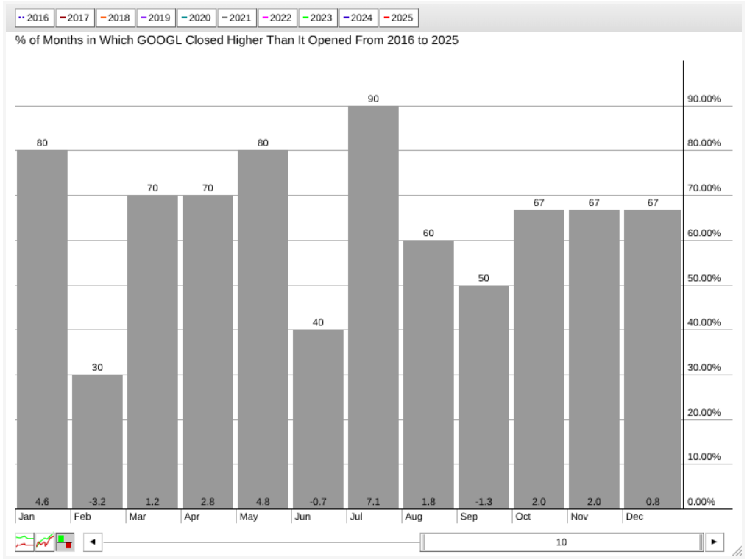The width and height of the screenshot is (747, 560).
Task: Toggle the 2016 year series
Action: (33, 18)
